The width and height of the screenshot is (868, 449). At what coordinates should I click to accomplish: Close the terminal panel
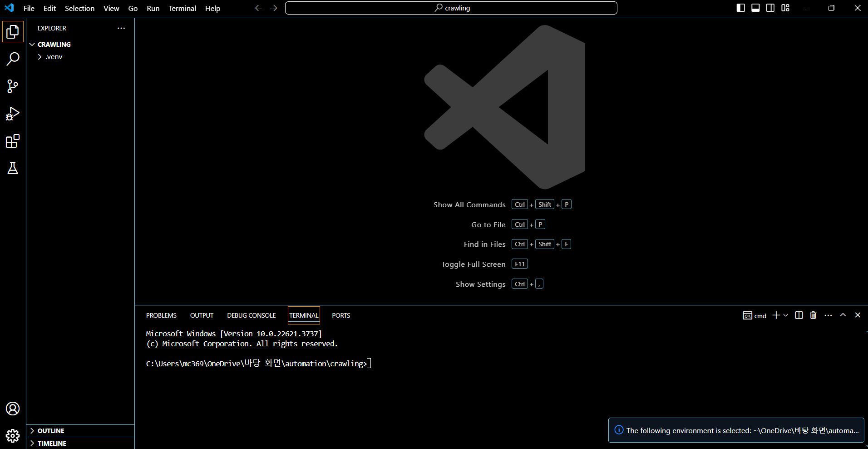coord(858,315)
